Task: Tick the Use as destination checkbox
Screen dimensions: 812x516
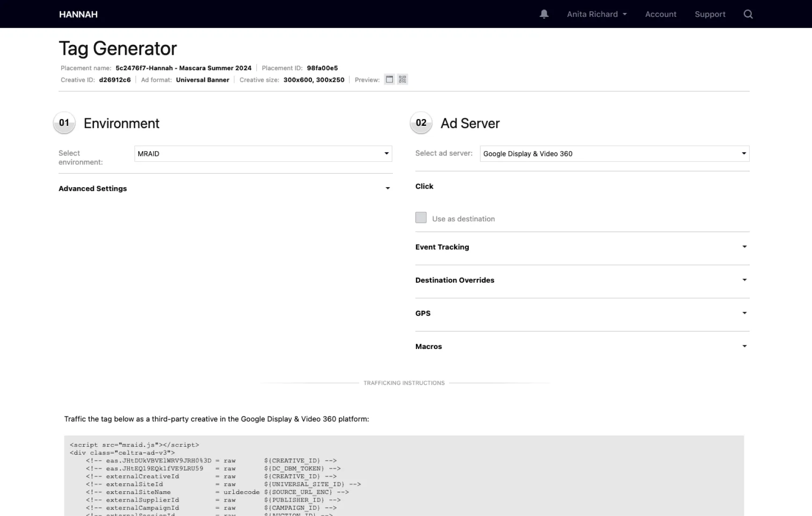Action: (x=421, y=218)
